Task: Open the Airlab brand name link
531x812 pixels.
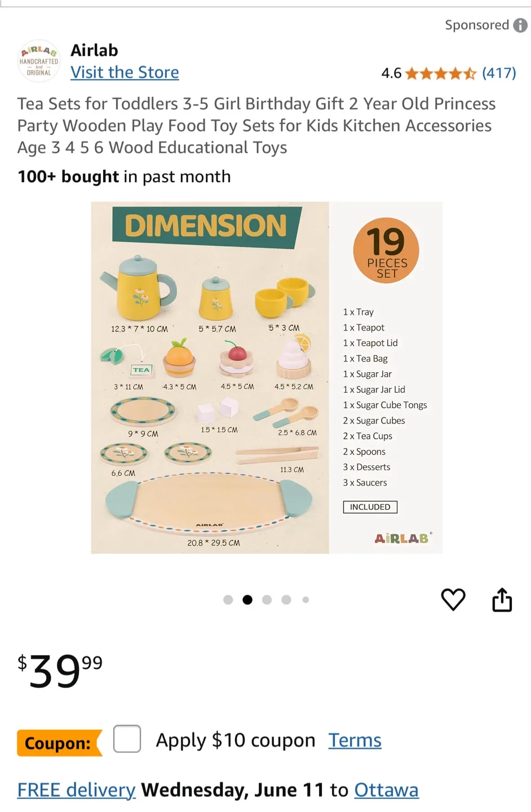Action: [x=94, y=50]
